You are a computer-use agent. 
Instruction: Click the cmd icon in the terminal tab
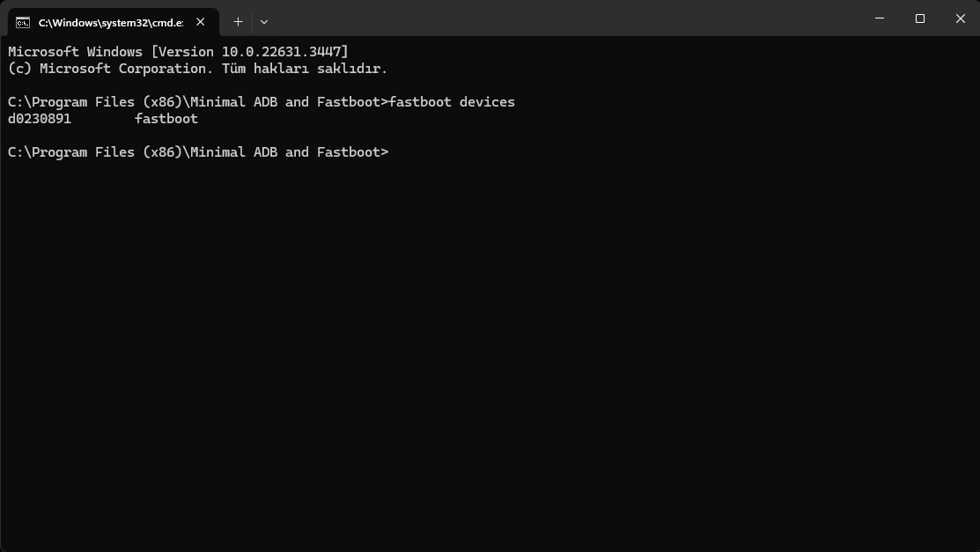click(x=23, y=22)
